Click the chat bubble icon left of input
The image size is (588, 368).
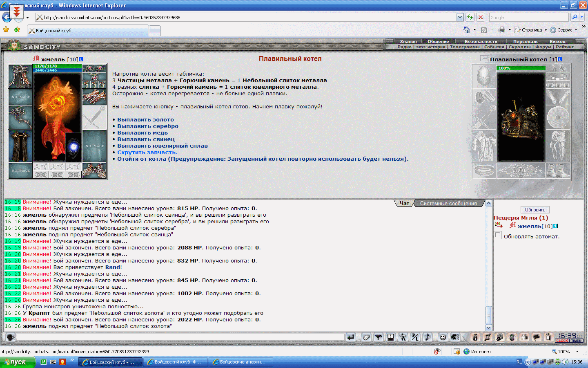(11, 337)
